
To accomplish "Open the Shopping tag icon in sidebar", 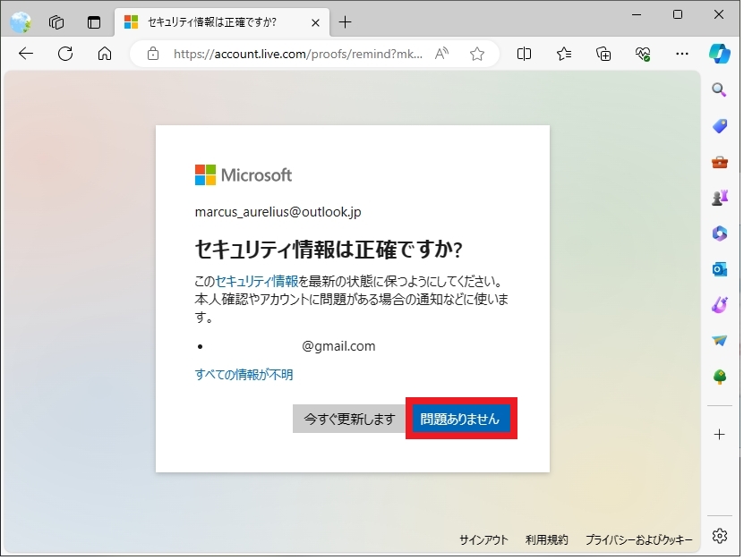I will pyautogui.click(x=719, y=126).
